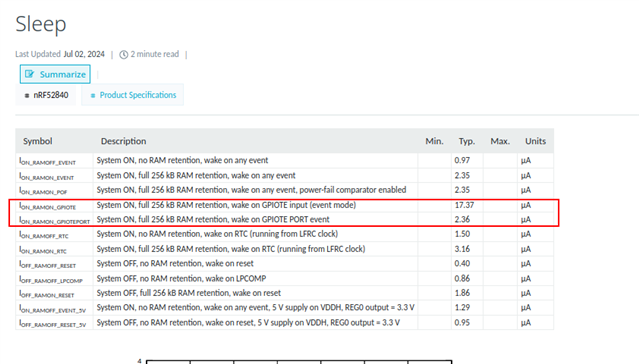Viewport: 639px width, 364px height.
Task: Click the clock icon beside 2 minute read
Action: [x=123, y=55]
